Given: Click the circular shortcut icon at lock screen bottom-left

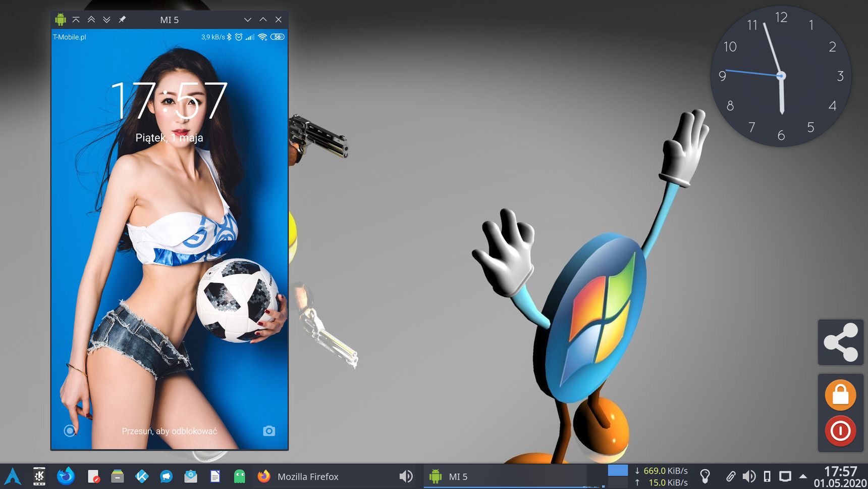Looking at the screenshot, I should 70,431.
